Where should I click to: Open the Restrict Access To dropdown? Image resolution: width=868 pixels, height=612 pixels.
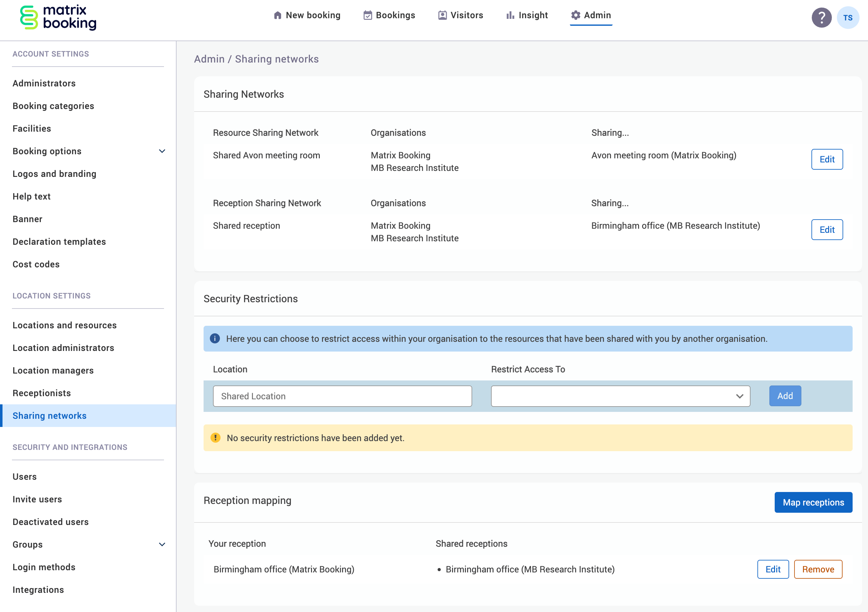(x=740, y=396)
